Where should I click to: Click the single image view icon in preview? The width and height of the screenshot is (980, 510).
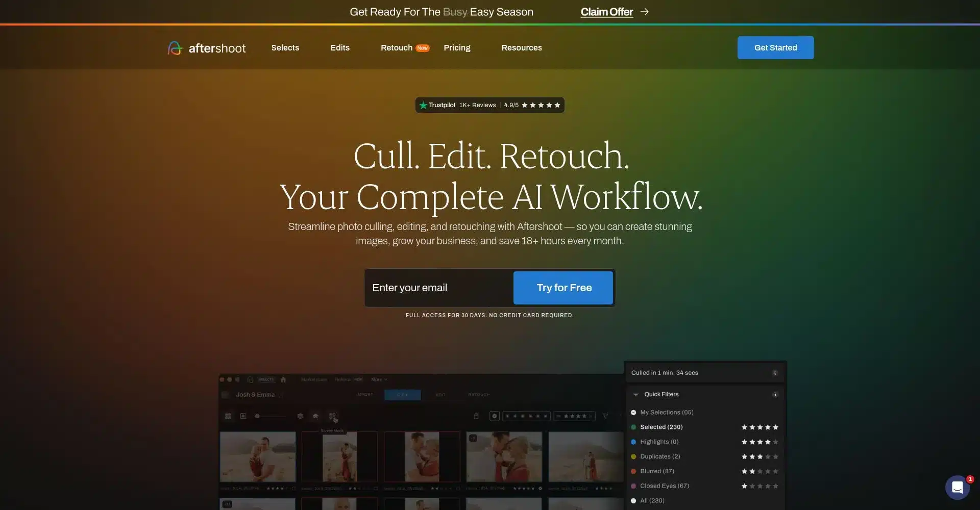click(243, 416)
